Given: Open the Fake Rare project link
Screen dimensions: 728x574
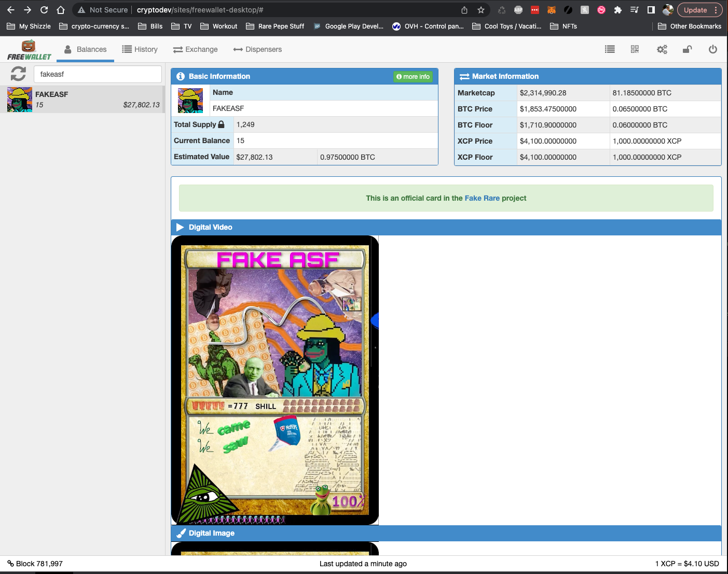Looking at the screenshot, I should point(482,198).
